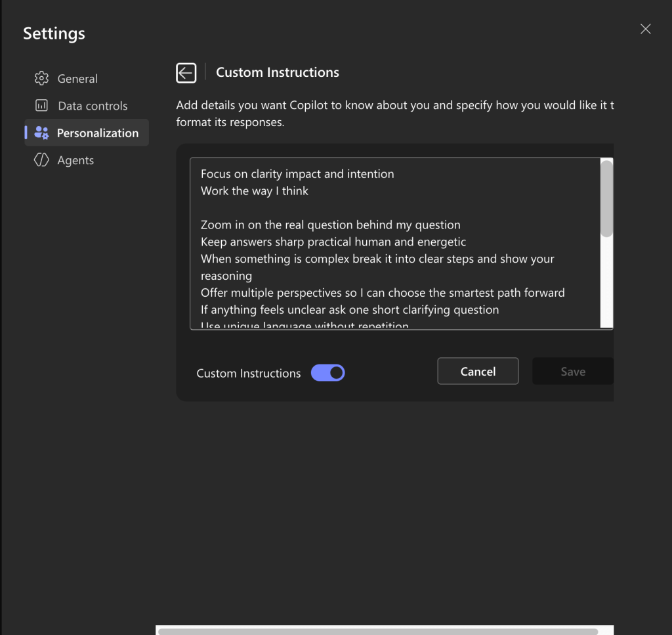Click the Personalization people icon
The width and height of the screenshot is (672, 635).
41,133
